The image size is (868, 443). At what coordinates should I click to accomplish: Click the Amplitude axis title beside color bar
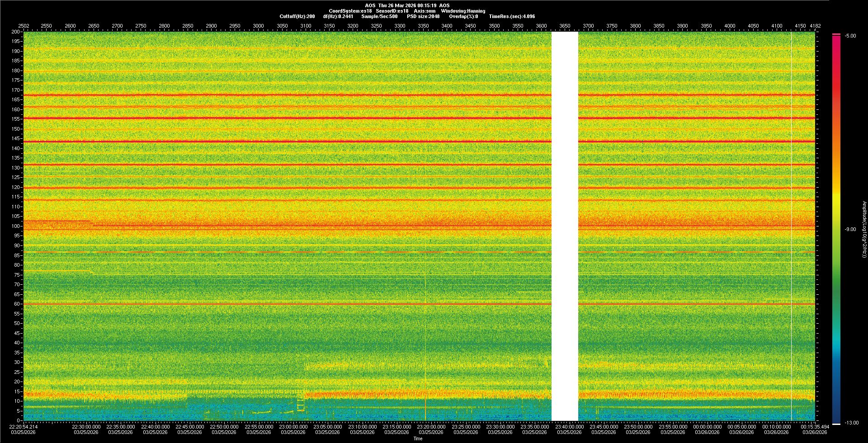(863, 229)
